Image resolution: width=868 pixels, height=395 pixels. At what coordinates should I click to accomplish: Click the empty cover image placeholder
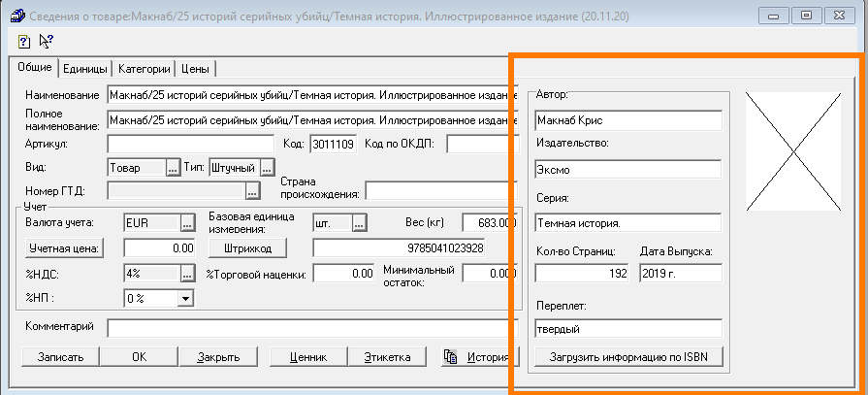click(x=793, y=150)
